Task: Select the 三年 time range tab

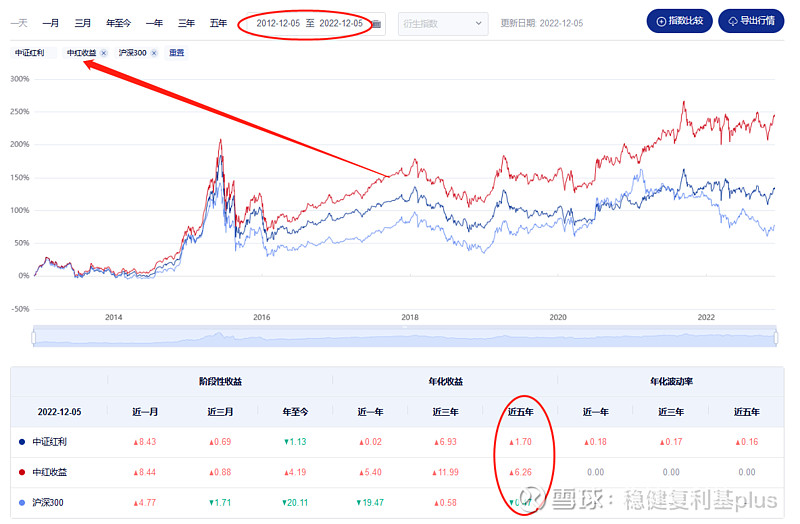Action: point(186,23)
